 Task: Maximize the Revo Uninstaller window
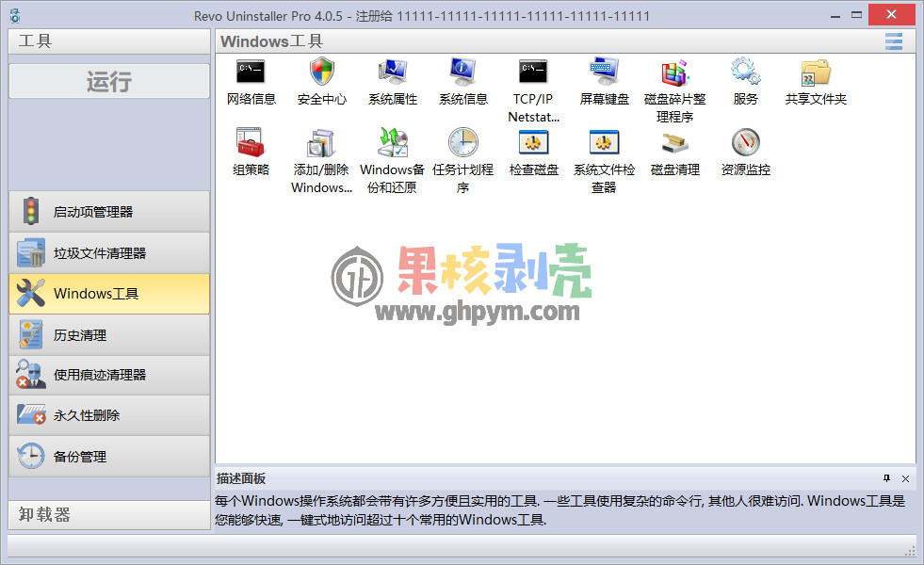tap(857, 15)
